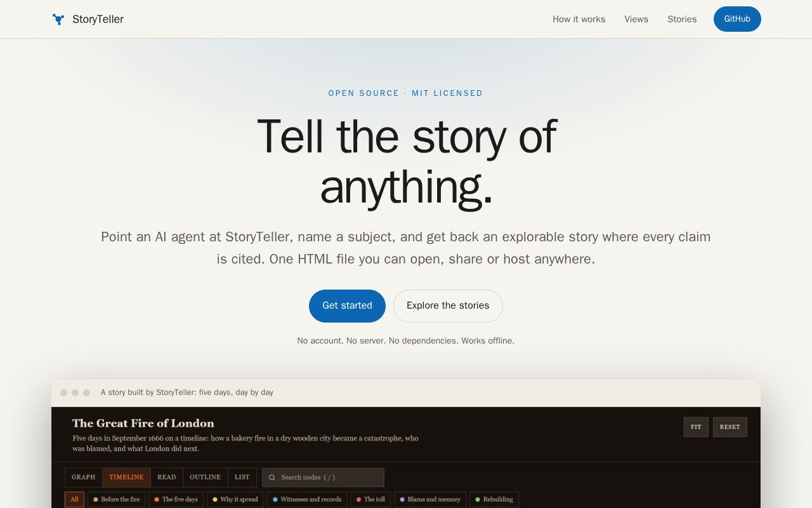This screenshot has height=508, width=812.
Task: Toggle the The five days filter
Action: (176, 499)
